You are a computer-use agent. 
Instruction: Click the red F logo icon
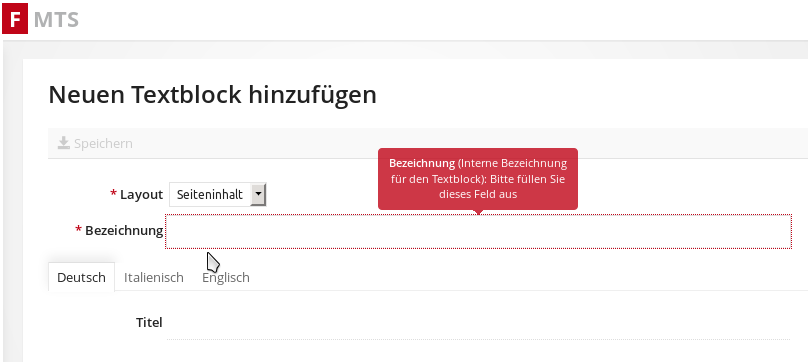[x=15, y=19]
